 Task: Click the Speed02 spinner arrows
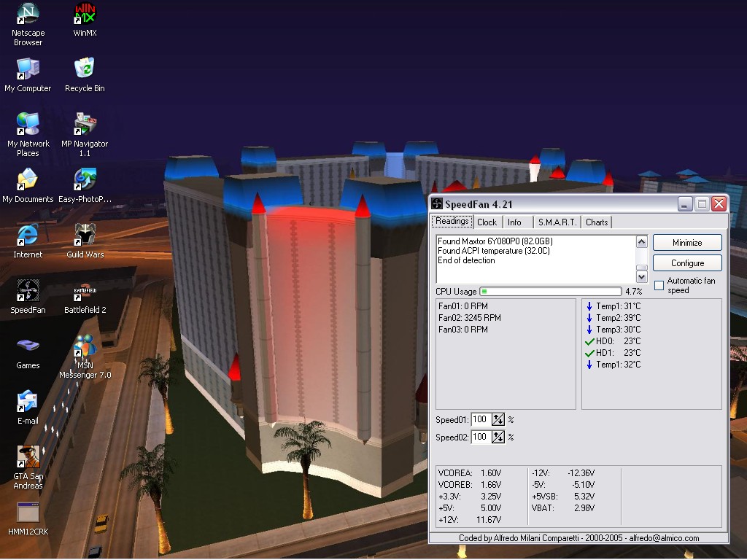(498, 437)
